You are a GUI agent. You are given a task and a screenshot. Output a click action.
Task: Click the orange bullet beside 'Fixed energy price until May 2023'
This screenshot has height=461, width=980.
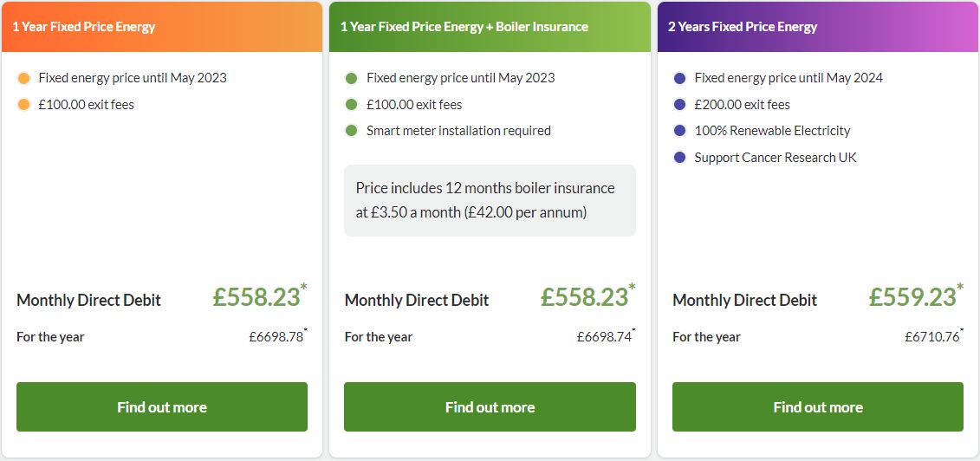pyautogui.click(x=23, y=79)
